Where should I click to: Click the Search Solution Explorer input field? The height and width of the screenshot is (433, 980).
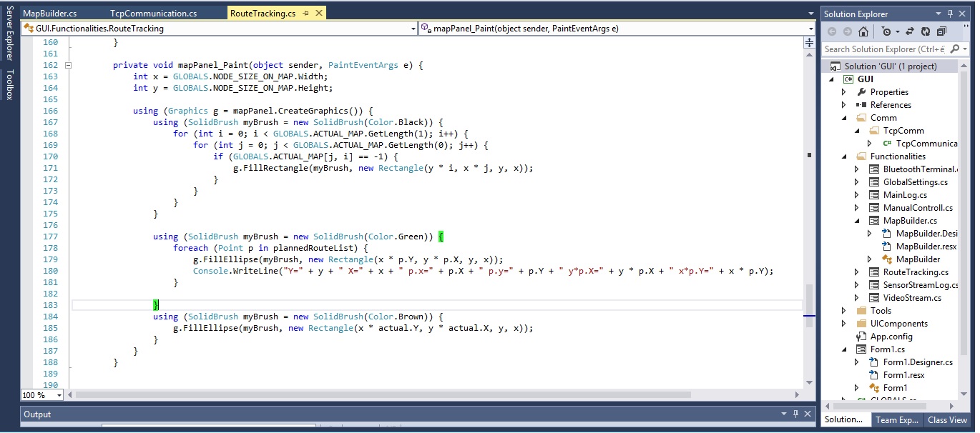tap(886, 49)
